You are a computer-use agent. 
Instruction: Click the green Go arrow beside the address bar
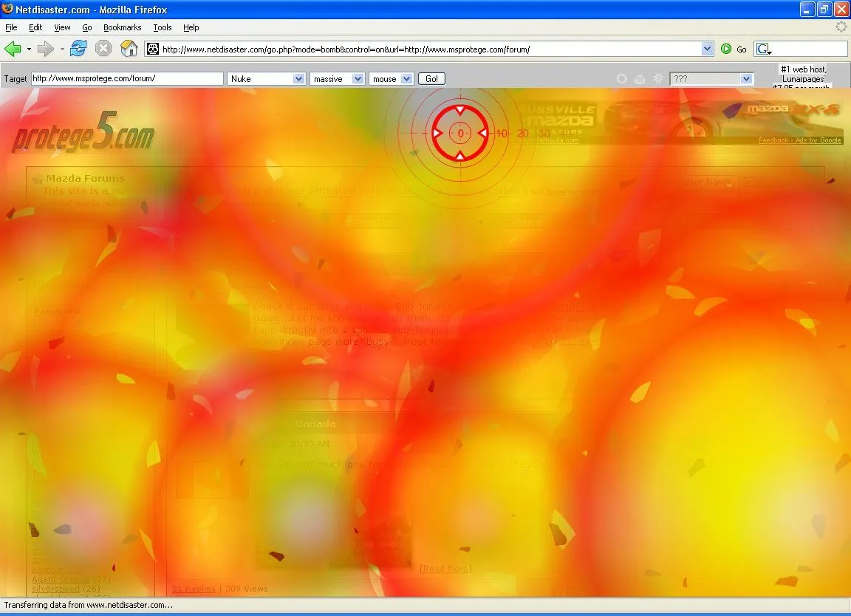726,49
